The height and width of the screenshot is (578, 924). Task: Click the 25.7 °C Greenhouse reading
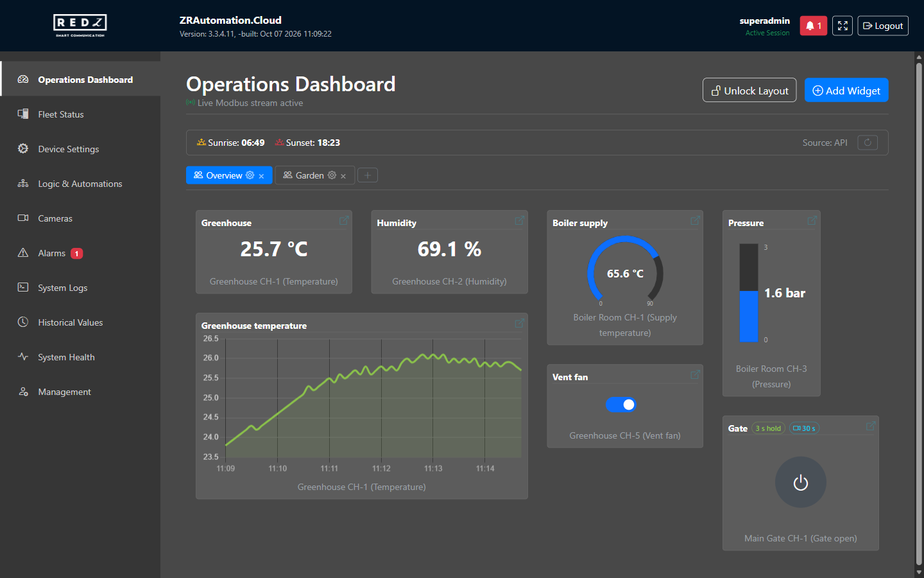274,249
